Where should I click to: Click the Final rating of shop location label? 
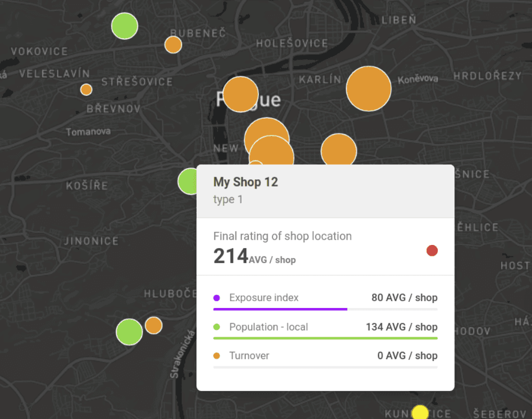coord(283,236)
